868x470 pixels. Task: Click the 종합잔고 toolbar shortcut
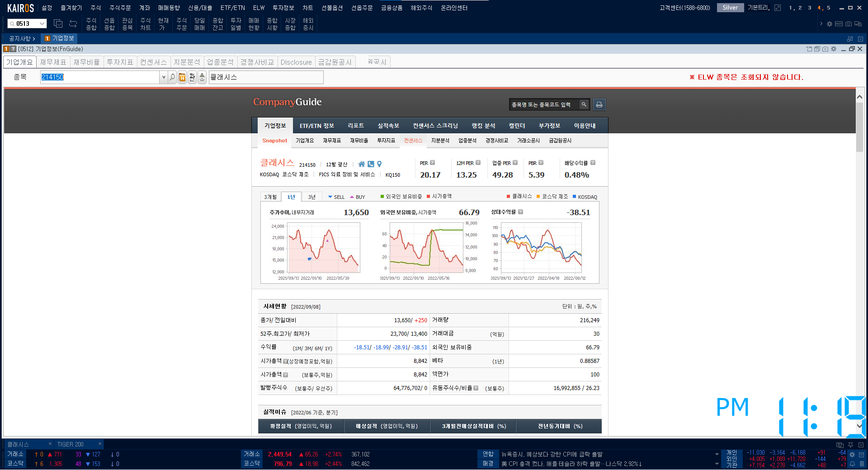click(218, 24)
